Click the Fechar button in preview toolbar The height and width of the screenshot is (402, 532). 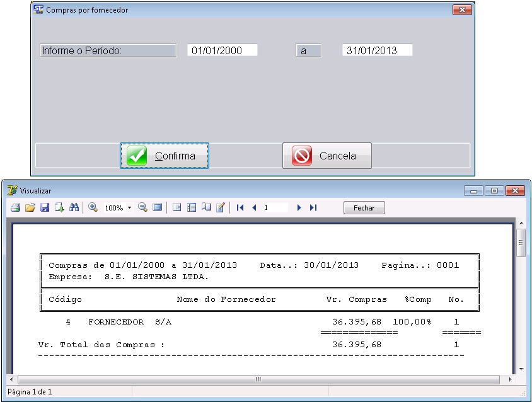click(364, 208)
